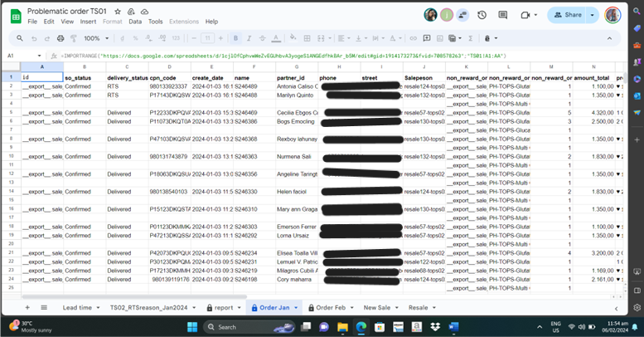Click the horizontal scrollbar of the sheet

134,296
